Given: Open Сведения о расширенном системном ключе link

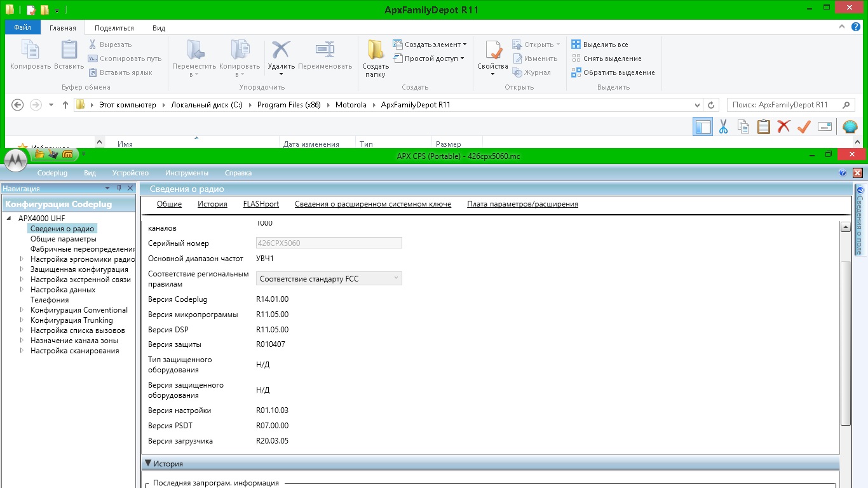Looking at the screenshot, I should [373, 204].
